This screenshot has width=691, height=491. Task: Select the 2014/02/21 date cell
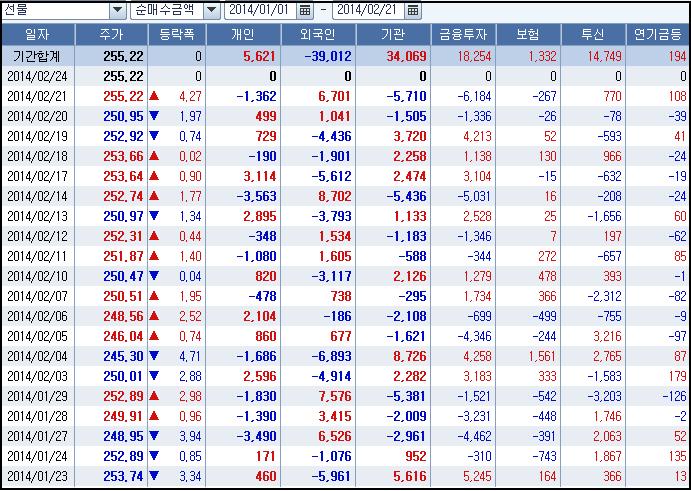[x=37, y=97]
